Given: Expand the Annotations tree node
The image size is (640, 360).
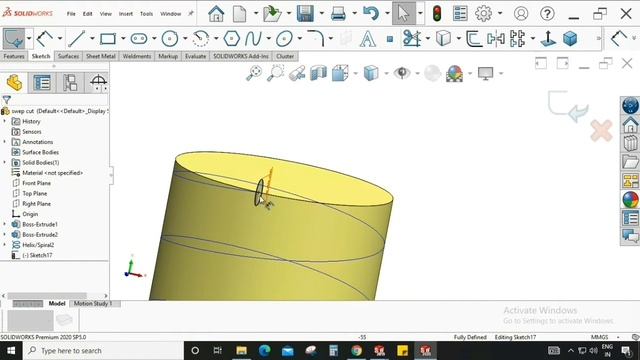Looking at the screenshot, I should [4, 142].
